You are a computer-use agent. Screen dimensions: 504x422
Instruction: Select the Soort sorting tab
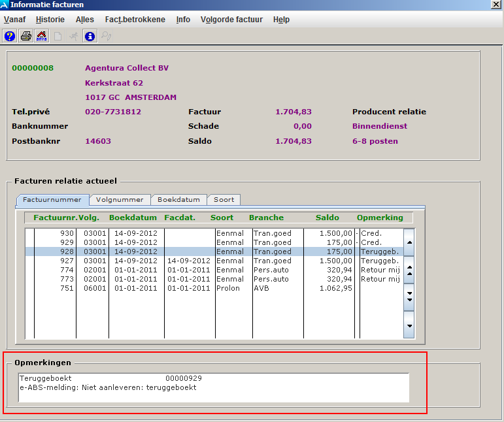click(224, 200)
